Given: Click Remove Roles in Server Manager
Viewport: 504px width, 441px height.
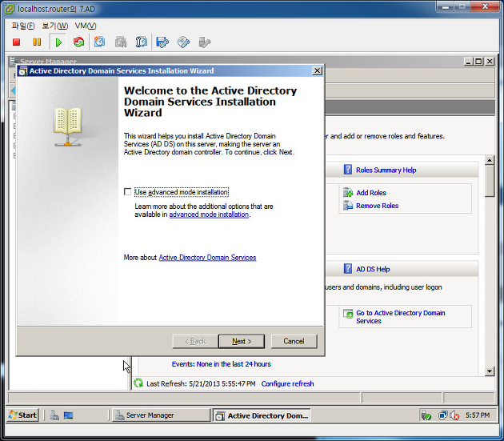Looking at the screenshot, I should [377, 206].
